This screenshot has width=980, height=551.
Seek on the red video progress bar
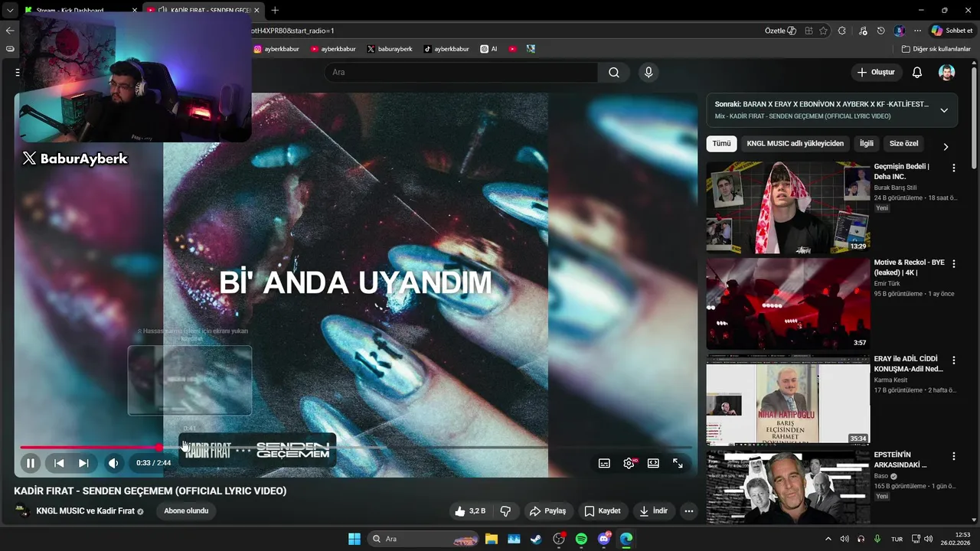[356, 447]
